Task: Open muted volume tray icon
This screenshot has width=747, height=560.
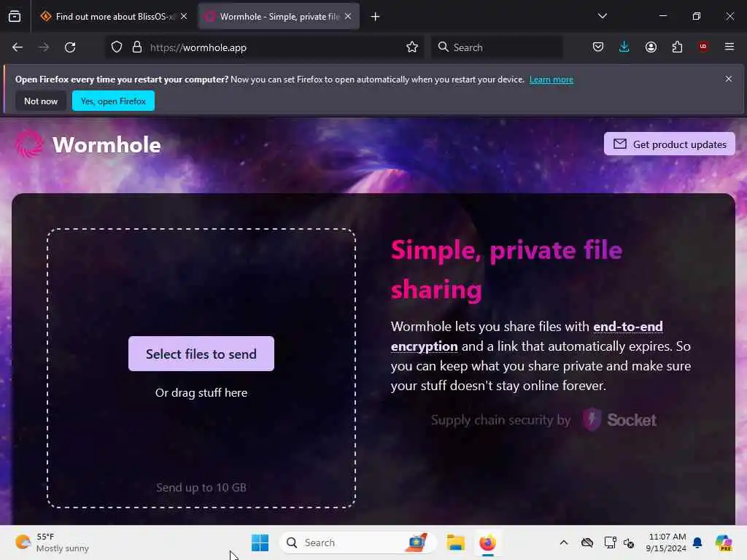Action: click(628, 542)
